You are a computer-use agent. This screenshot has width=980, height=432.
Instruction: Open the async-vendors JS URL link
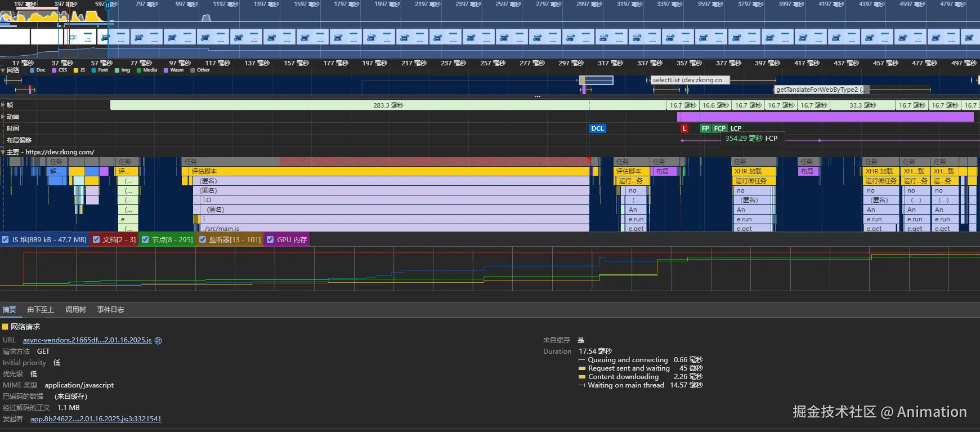click(x=87, y=340)
